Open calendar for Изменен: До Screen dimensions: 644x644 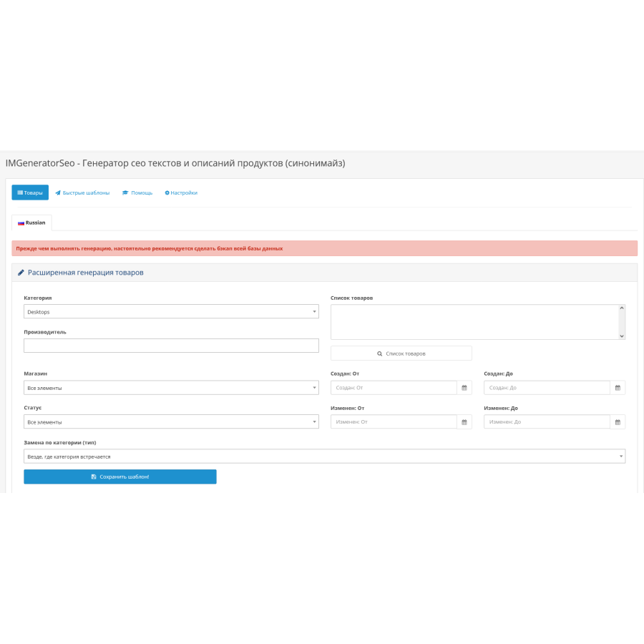(x=618, y=421)
